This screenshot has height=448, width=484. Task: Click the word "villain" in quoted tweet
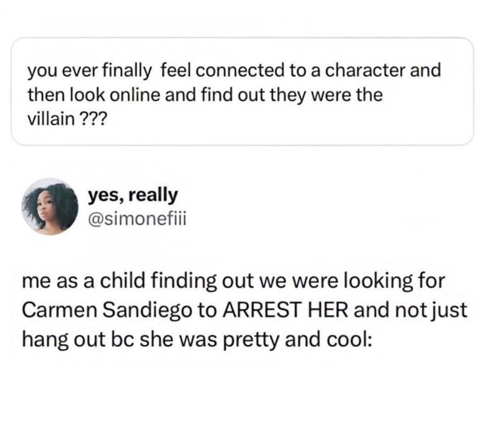click(49, 122)
